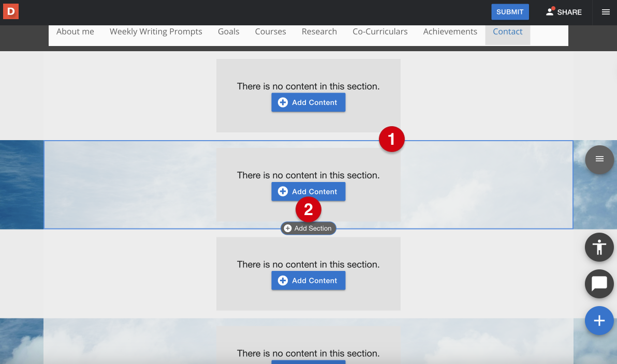
Task: Navigate to the Achievements tab
Action: (x=450, y=32)
